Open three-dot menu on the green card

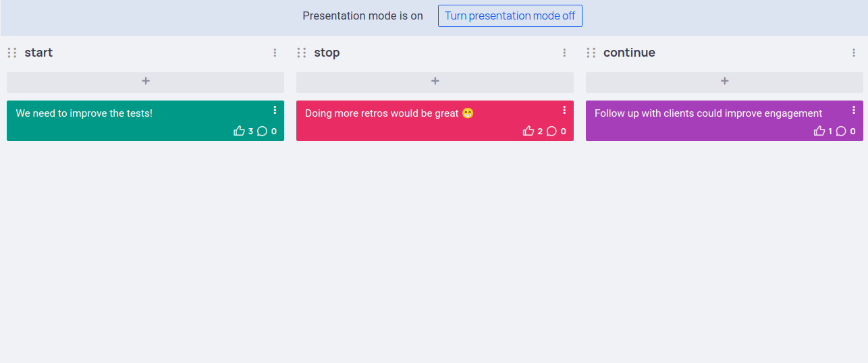click(275, 110)
